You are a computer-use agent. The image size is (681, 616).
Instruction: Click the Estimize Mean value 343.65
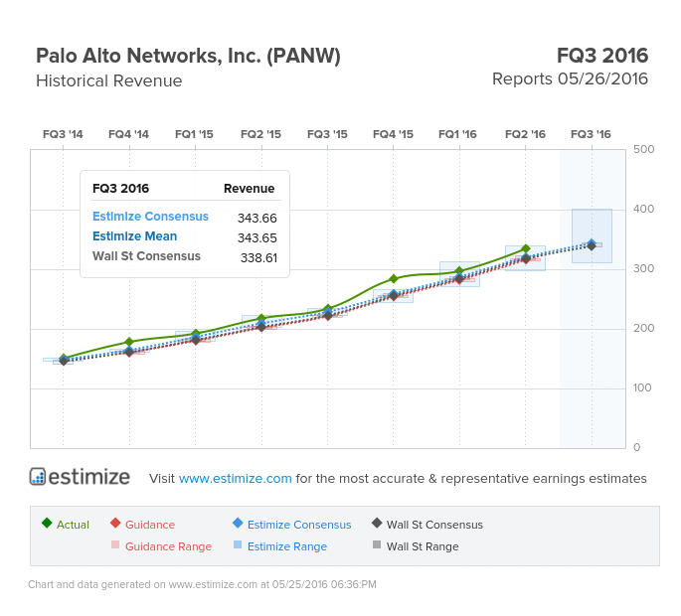point(257,237)
